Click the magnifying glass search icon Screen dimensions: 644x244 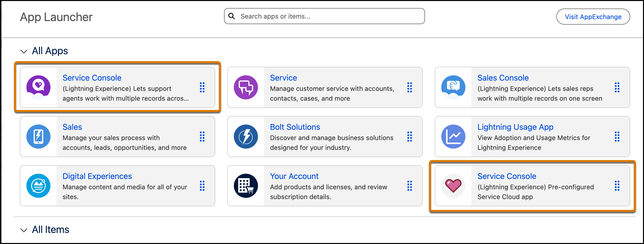pyautogui.click(x=232, y=16)
